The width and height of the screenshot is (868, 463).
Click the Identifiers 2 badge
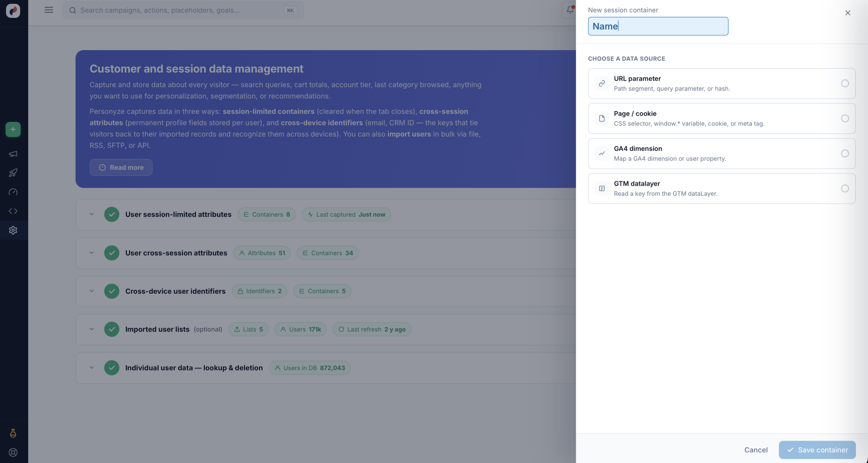[x=259, y=291]
